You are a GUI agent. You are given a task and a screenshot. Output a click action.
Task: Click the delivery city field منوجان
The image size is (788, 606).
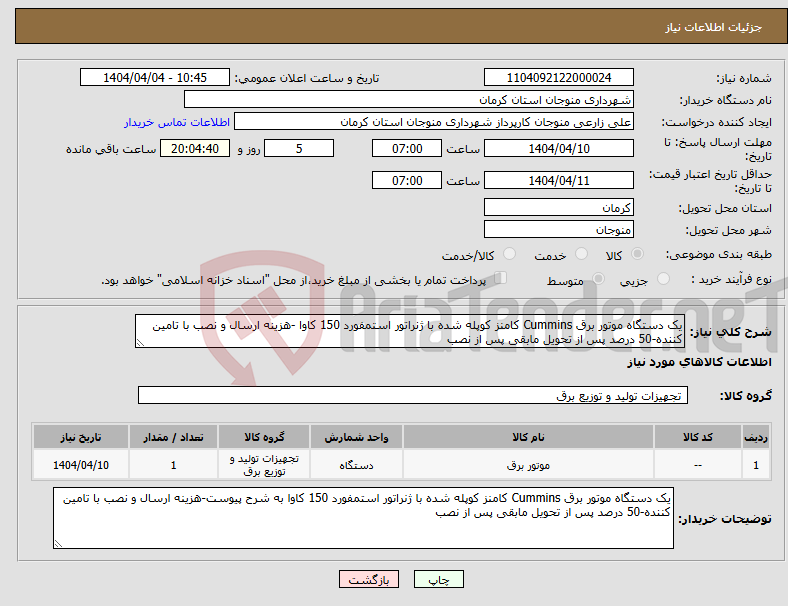click(558, 229)
